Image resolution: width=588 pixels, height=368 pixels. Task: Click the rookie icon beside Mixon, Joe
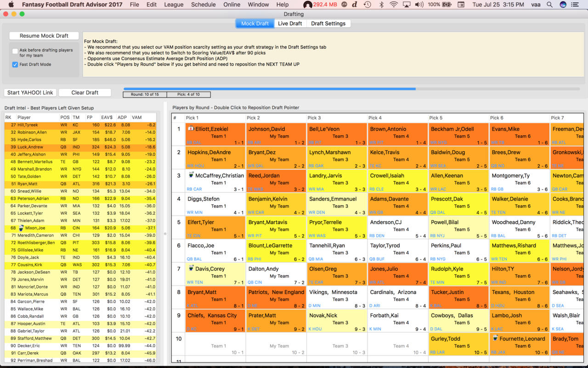click(x=21, y=228)
